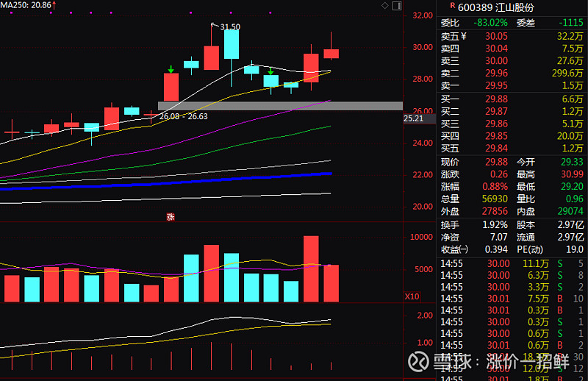The image size is (588, 381).
Task: Click the red 涨 event marker
Action: click(171, 216)
